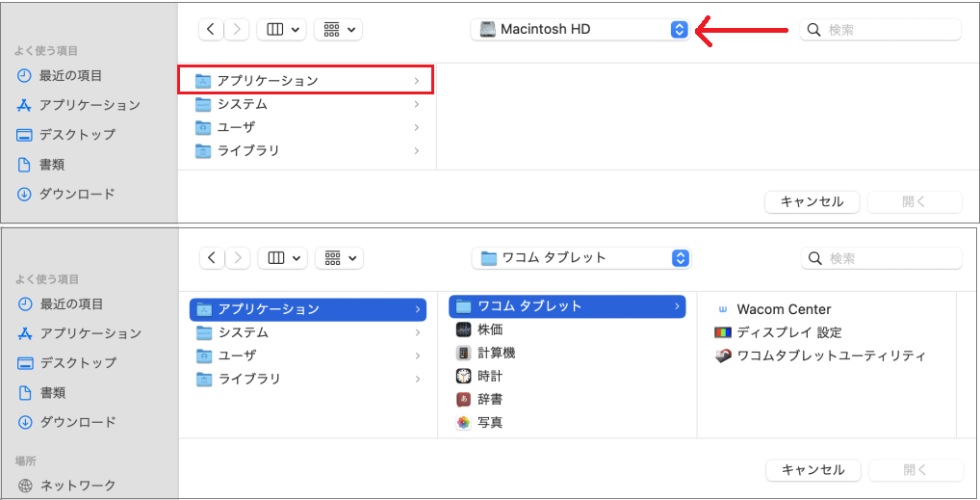Click 開く in the Macintosh HD dialog
The image size is (980, 500).
pyautogui.click(x=915, y=202)
